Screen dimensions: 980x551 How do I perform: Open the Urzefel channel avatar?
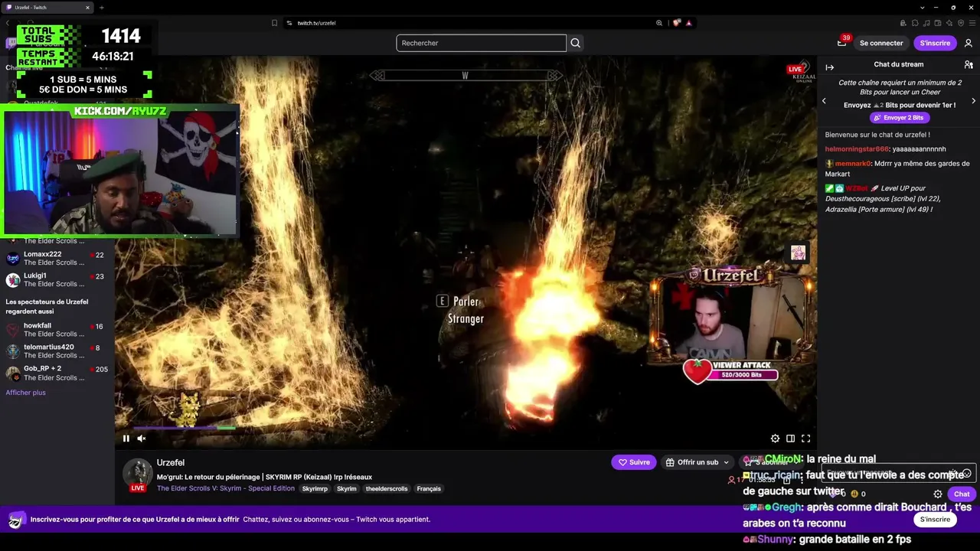(138, 473)
